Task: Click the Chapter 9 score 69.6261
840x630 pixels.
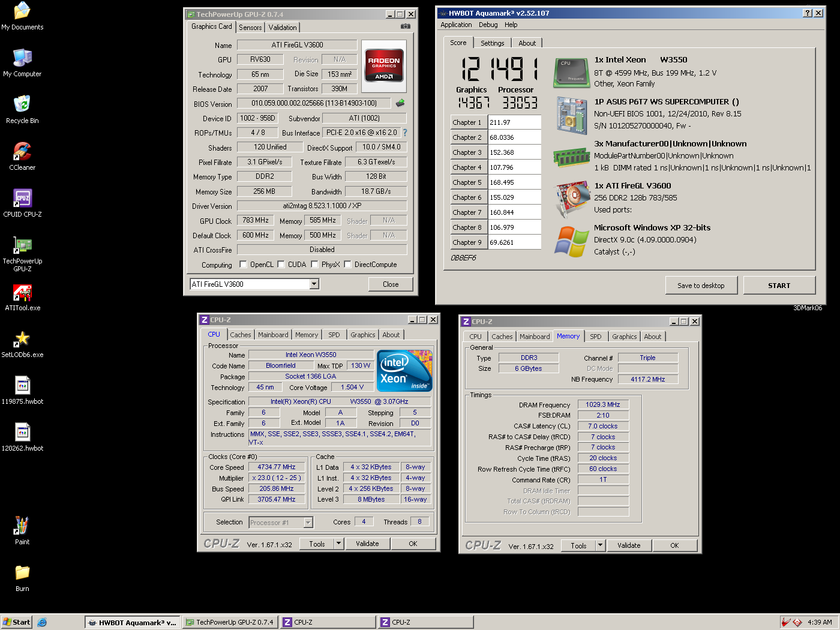Action: 514,242
